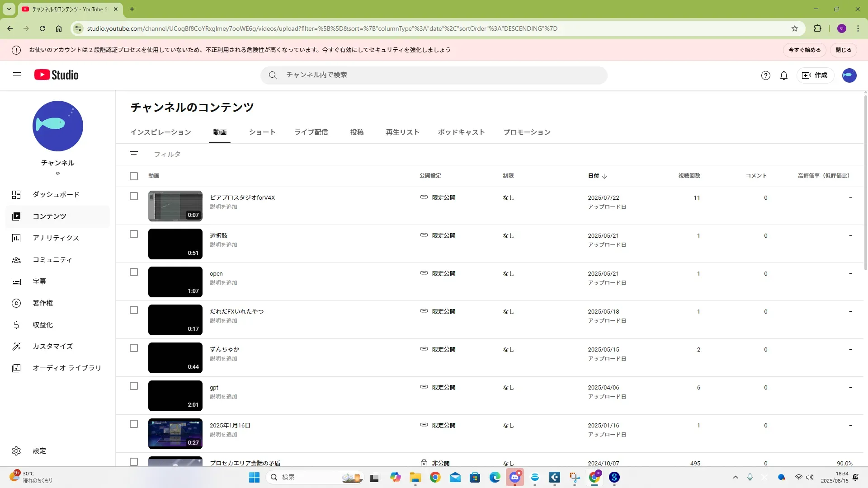Check the box for video 選択肢
Image resolution: width=868 pixels, height=488 pixels.
click(x=134, y=235)
